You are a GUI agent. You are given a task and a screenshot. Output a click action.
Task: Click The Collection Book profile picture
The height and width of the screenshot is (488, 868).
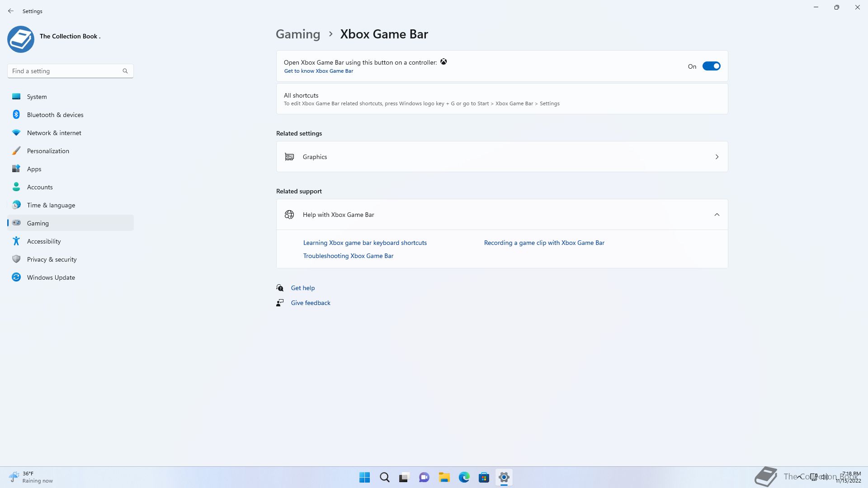point(21,39)
